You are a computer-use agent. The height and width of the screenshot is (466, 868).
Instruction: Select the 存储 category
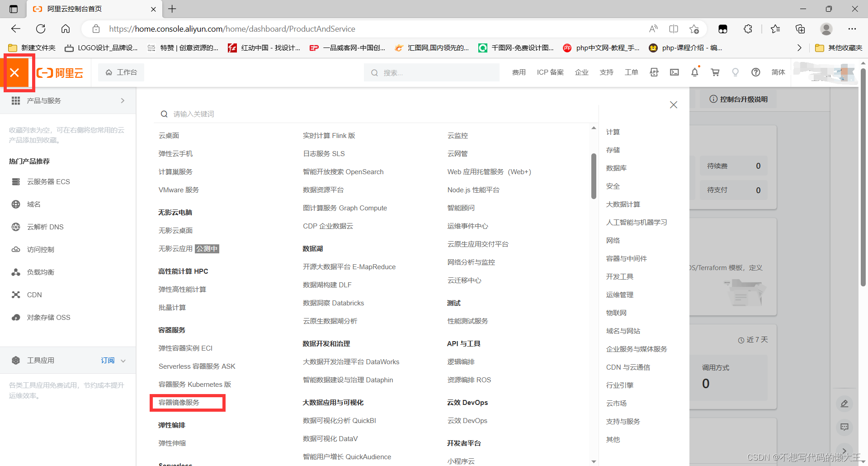(613, 150)
